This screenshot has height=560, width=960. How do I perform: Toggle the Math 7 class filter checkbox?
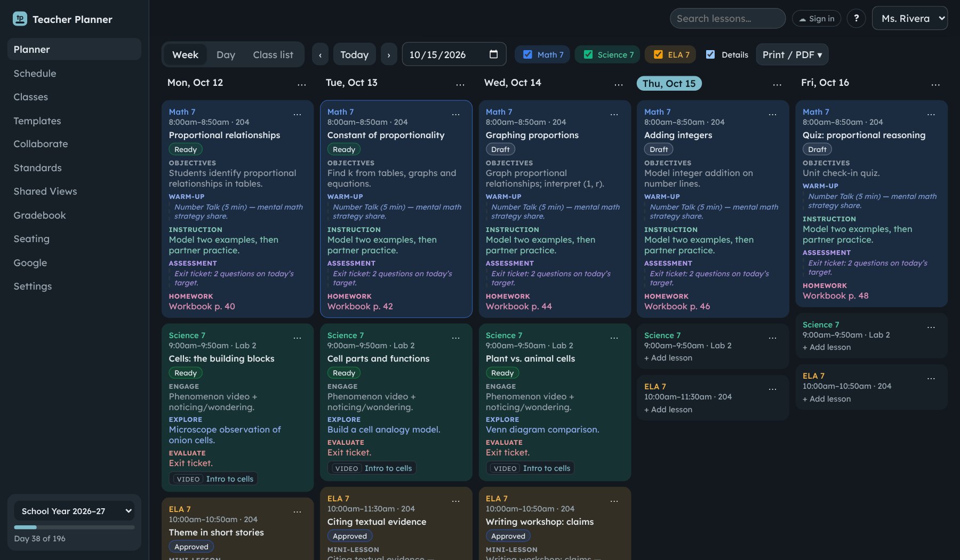(x=527, y=54)
